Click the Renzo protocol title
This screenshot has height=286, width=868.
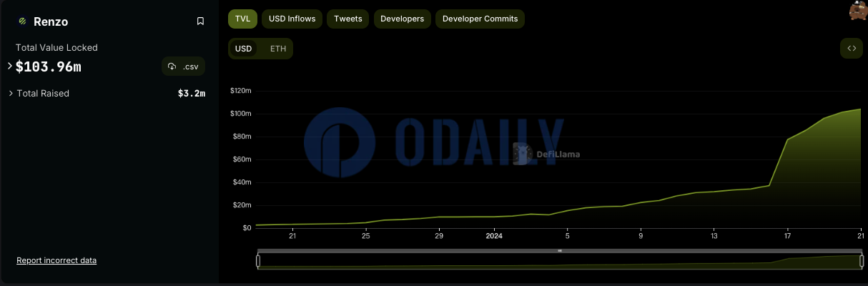click(51, 21)
